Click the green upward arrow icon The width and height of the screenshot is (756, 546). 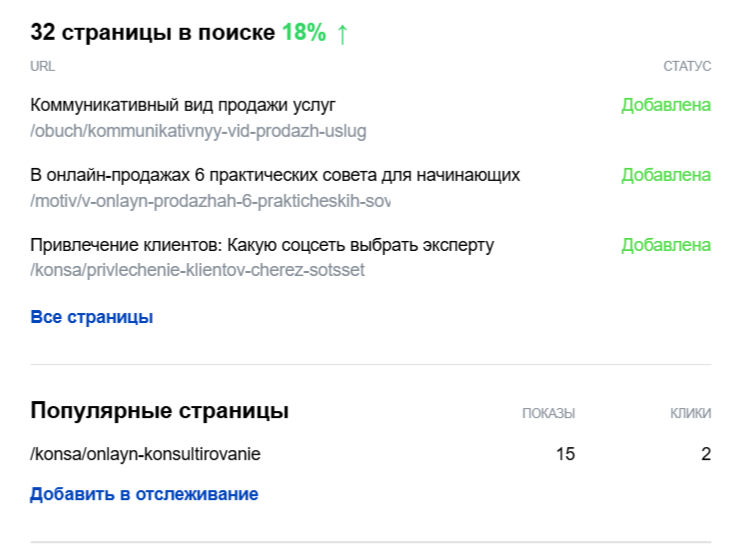pyautogui.click(x=342, y=34)
